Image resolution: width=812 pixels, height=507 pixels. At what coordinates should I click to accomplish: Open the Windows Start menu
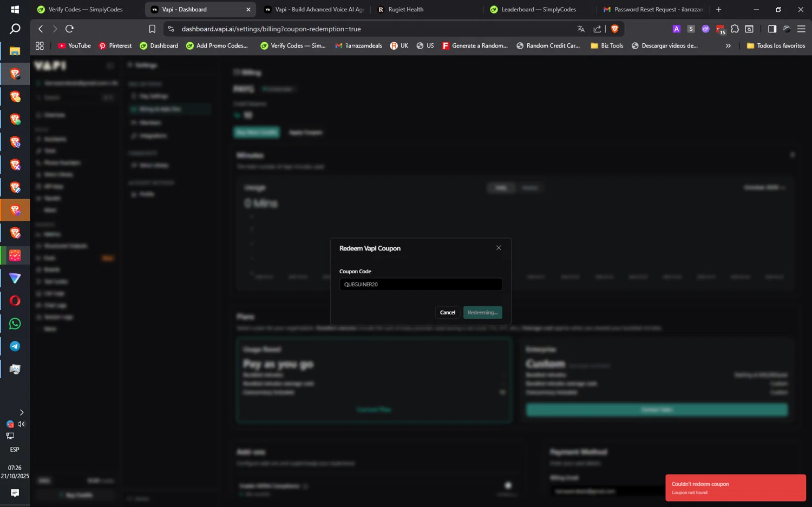[x=15, y=10]
